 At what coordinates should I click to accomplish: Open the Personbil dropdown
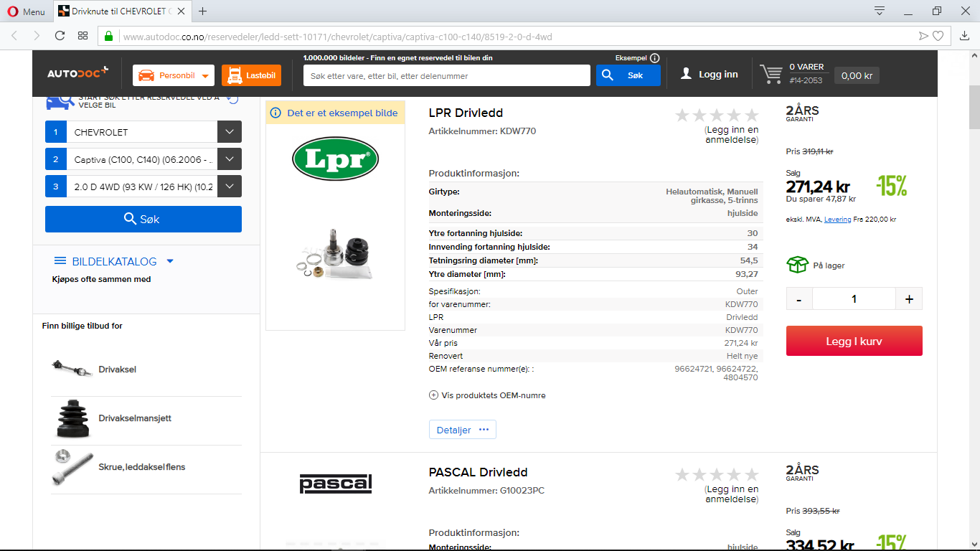(x=174, y=75)
